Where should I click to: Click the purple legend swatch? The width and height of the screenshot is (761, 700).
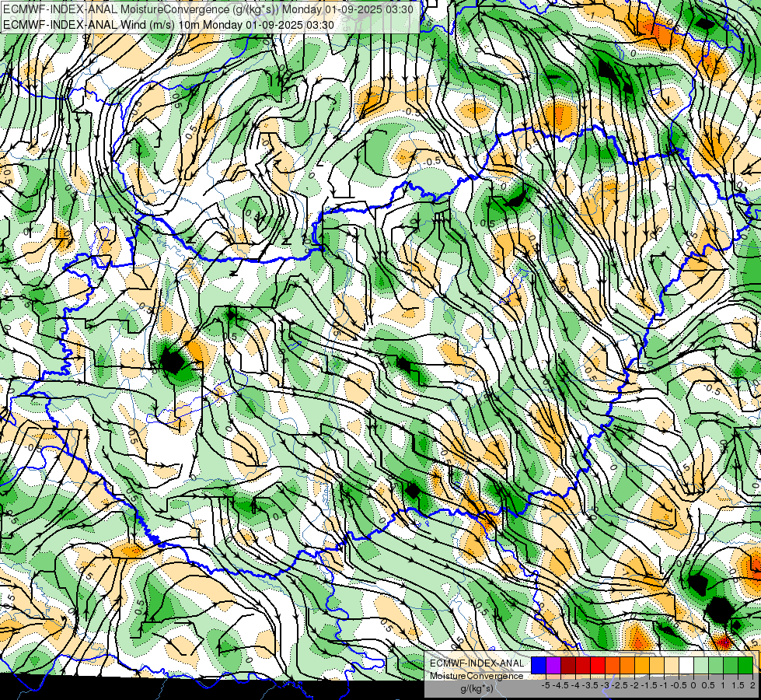553,665
